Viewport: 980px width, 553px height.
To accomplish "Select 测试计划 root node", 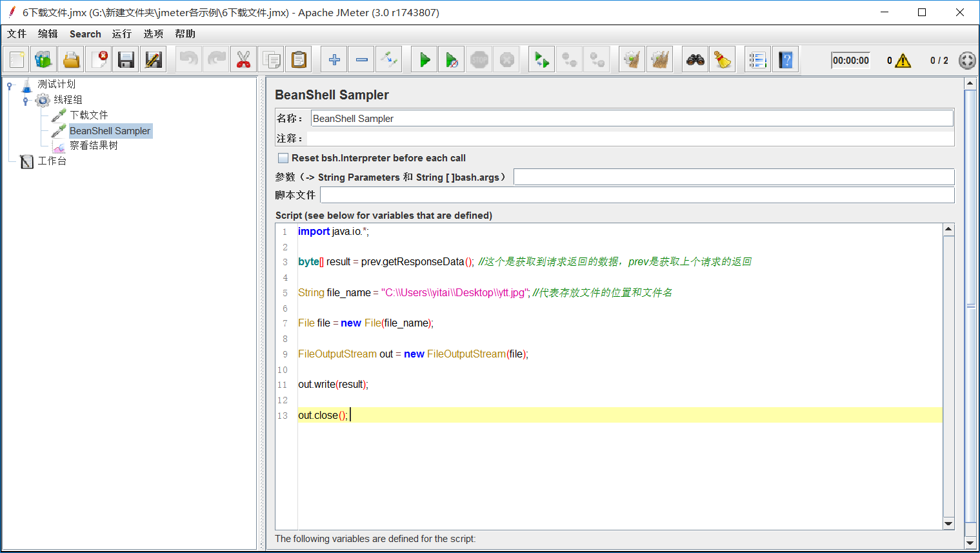I will [57, 84].
